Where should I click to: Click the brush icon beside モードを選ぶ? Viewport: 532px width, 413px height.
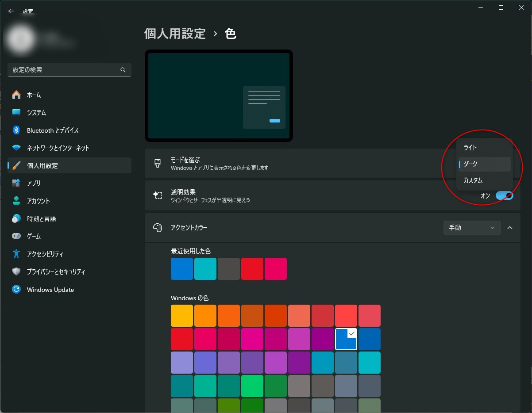158,164
